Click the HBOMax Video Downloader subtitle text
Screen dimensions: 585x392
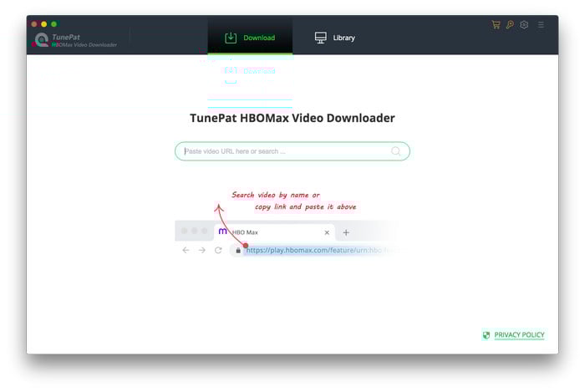(x=84, y=45)
